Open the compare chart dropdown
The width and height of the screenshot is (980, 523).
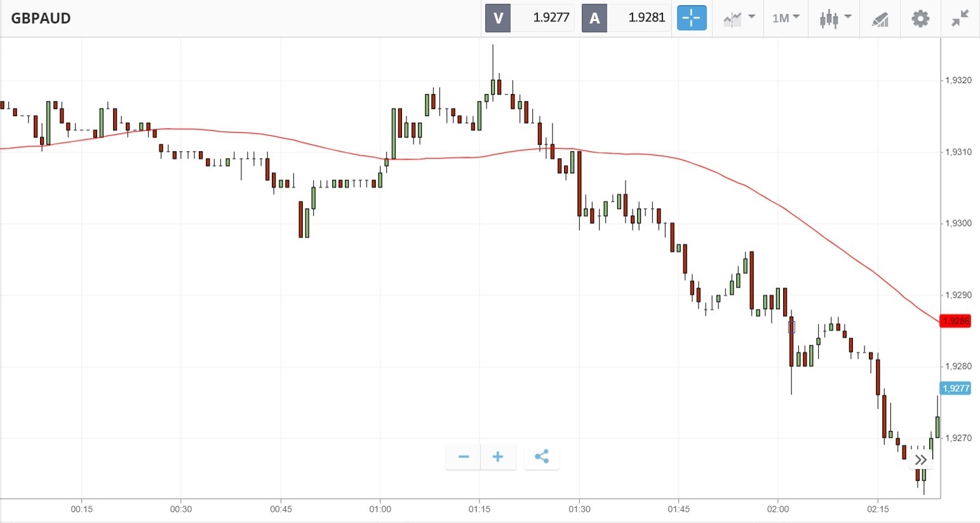click(x=739, y=18)
